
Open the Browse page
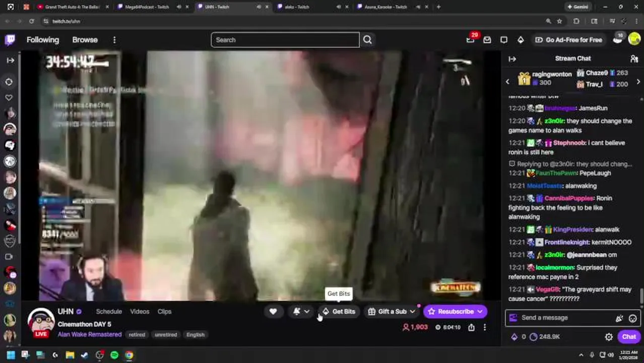point(85,40)
